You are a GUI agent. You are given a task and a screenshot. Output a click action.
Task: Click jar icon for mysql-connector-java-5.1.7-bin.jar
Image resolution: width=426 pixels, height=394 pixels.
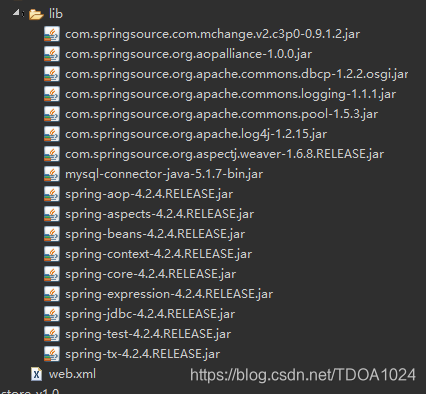coord(52,174)
